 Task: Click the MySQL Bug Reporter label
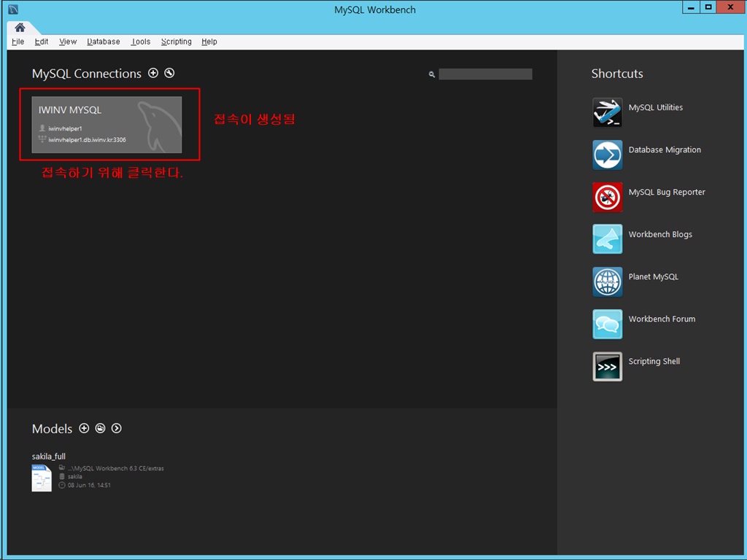pos(667,192)
